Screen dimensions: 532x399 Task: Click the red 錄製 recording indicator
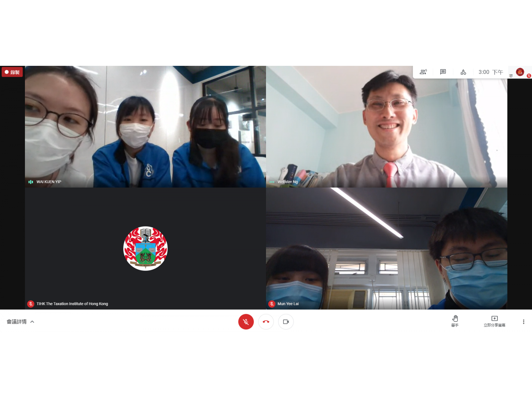12,72
